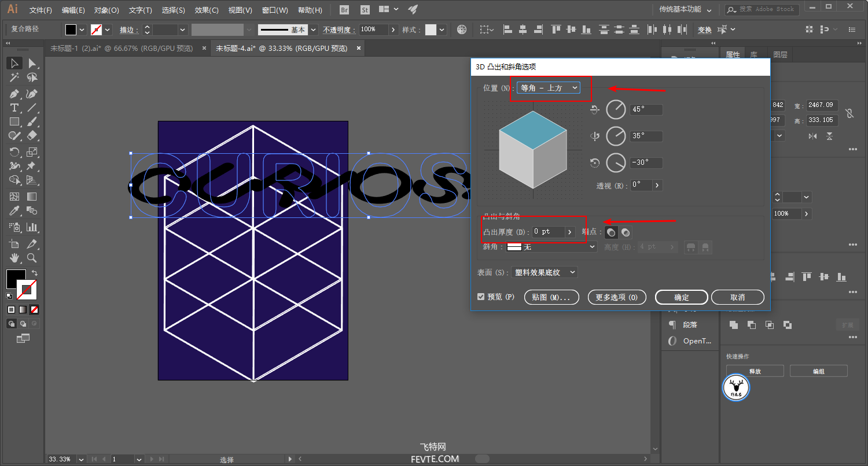Select the Hand tool
Image resolution: width=868 pixels, height=466 pixels.
[14, 258]
